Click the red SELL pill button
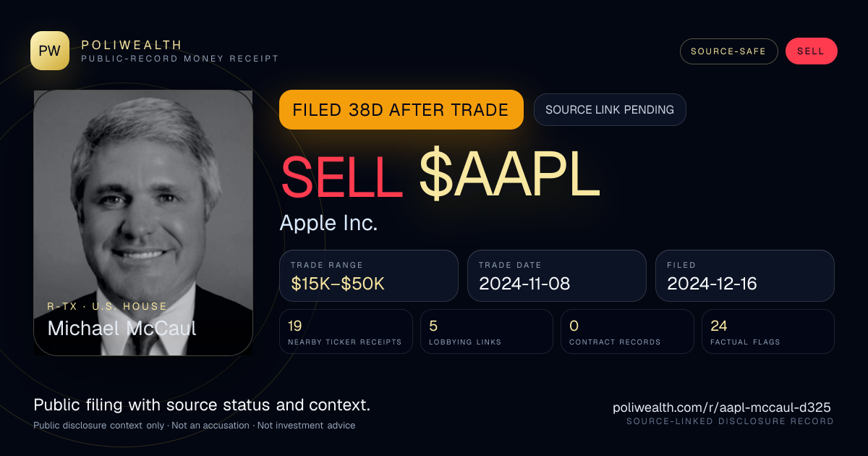The height and width of the screenshot is (456, 868). 811,51
